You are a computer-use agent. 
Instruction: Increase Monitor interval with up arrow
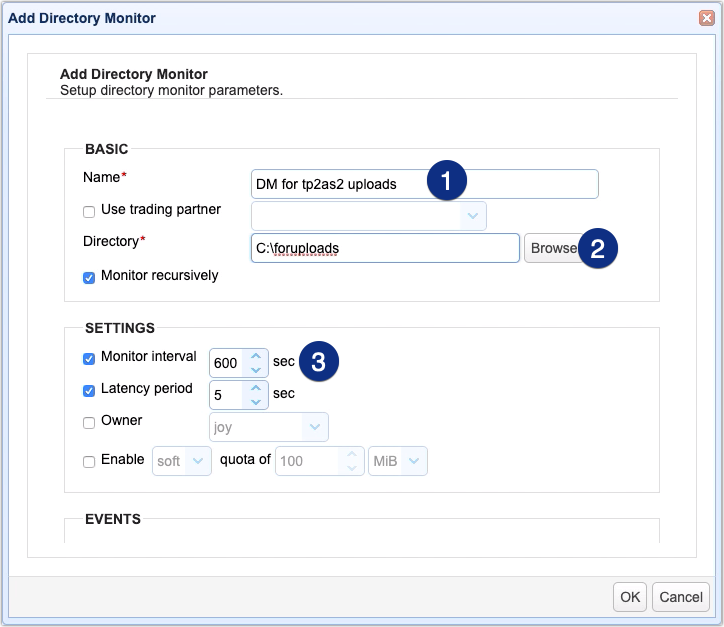256,356
